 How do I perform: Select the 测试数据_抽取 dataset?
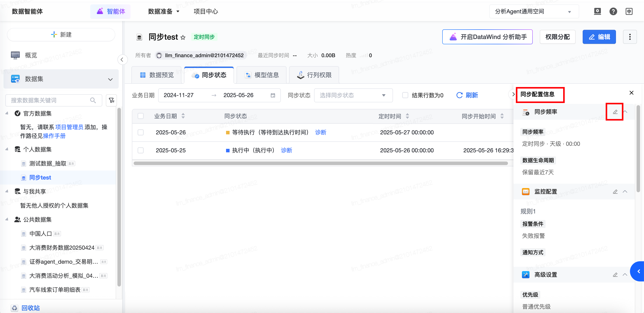[48, 163]
